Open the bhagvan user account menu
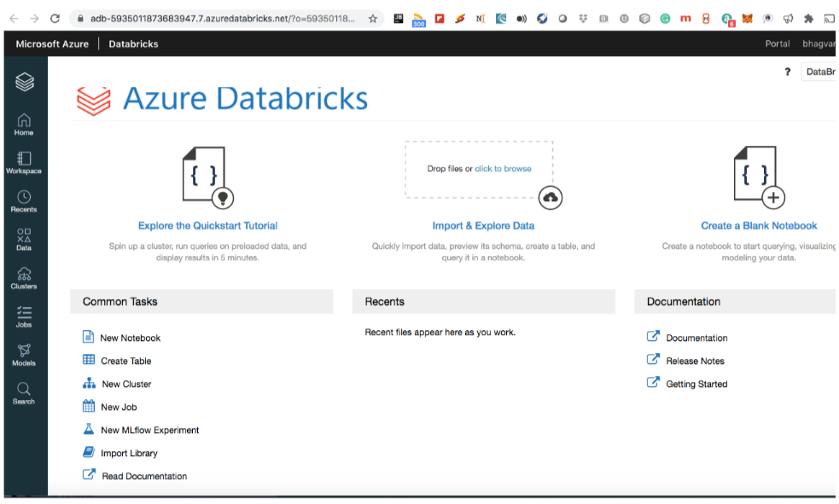The image size is (839, 504). pos(819,43)
